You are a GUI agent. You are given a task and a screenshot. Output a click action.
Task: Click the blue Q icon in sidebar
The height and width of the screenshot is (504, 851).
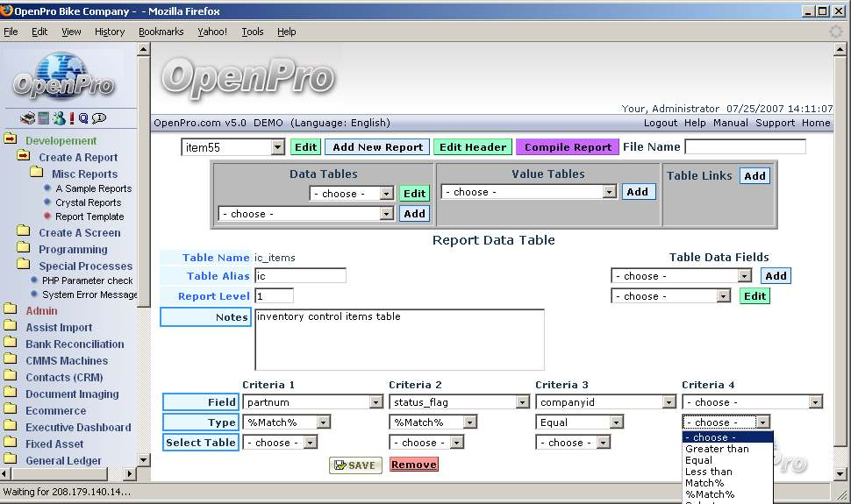(83, 118)
